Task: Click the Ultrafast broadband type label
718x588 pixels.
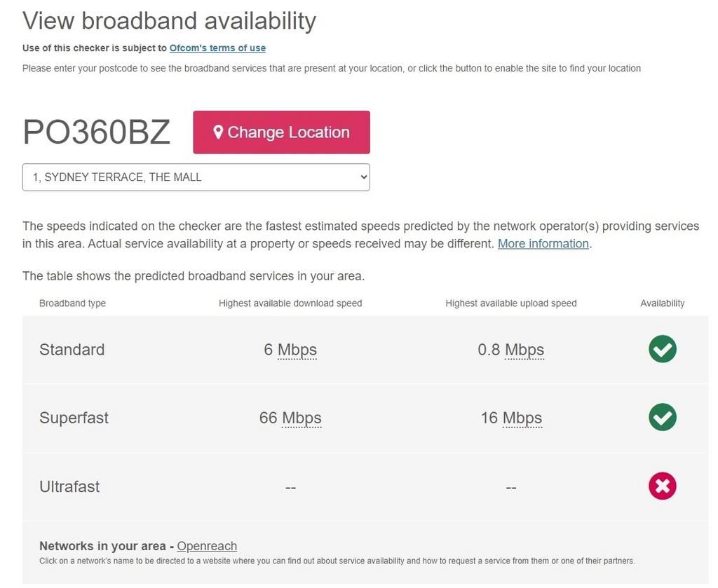Action: click(x=69, y=486)
